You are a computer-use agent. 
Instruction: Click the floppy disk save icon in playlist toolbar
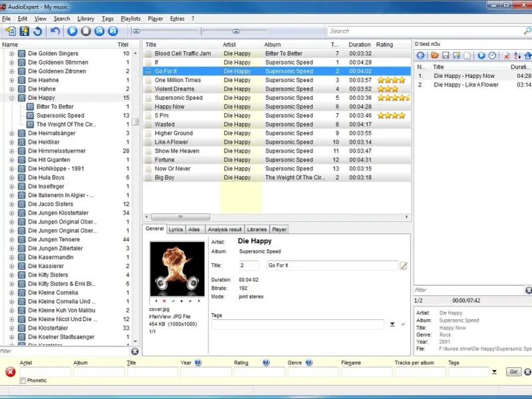point(446,56)
